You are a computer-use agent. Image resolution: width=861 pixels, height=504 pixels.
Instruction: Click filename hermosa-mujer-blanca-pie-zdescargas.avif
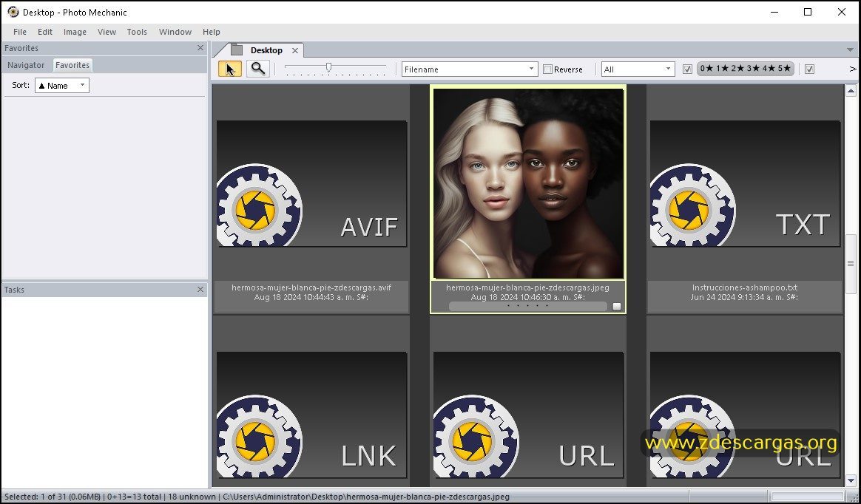coord(311,287)
